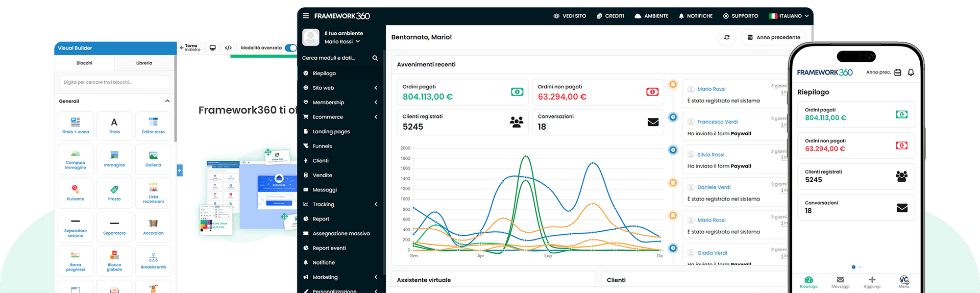Add the Galleria block from the library
980x293 pixels.
[153, 159]
